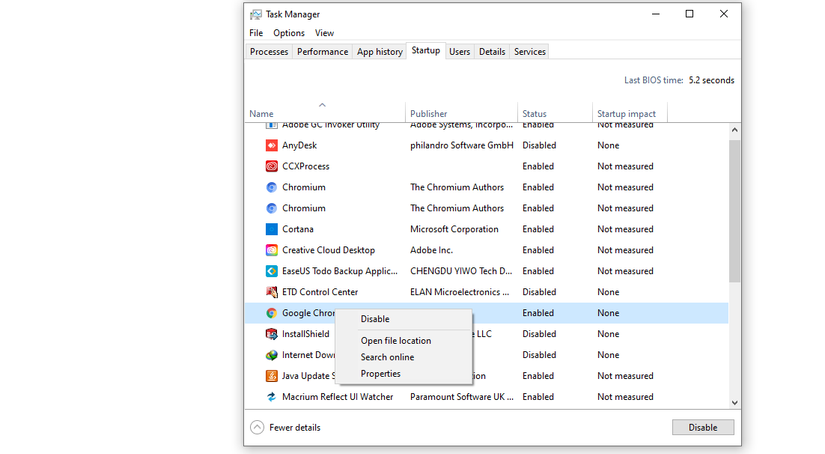This screenshot has height=454, width=825.
Task: Sort the list by Name column
Action: point(262,114)
